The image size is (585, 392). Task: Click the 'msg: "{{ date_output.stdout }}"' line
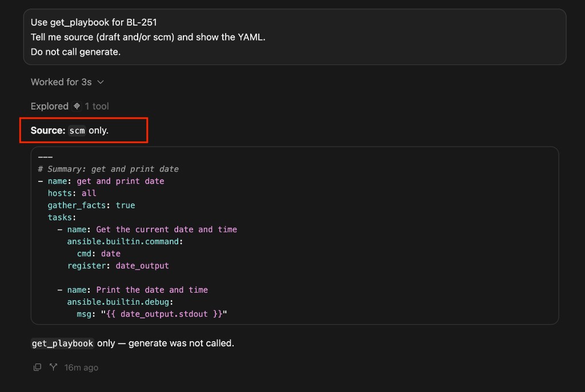(152, 314)
